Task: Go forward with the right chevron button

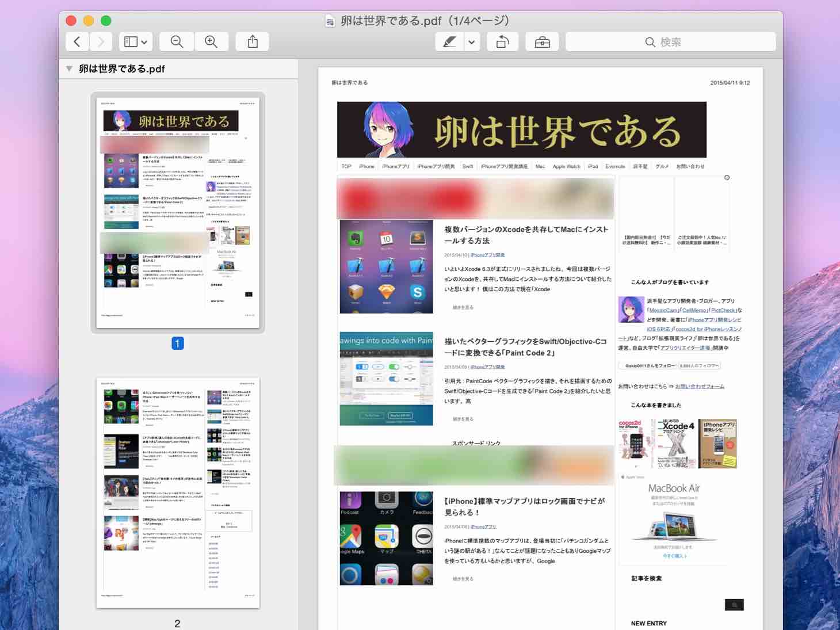Action: point(101,42)
